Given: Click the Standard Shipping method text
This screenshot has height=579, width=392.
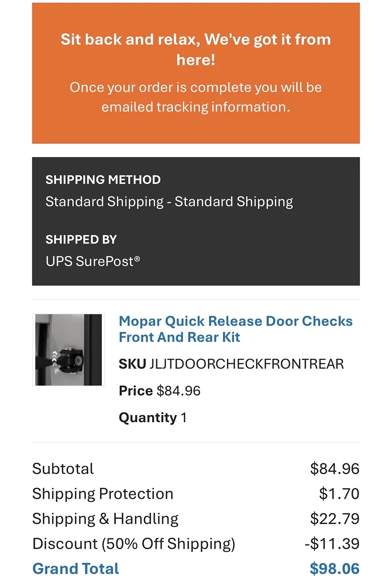Looking at the screenshot, I should [170, 202].
